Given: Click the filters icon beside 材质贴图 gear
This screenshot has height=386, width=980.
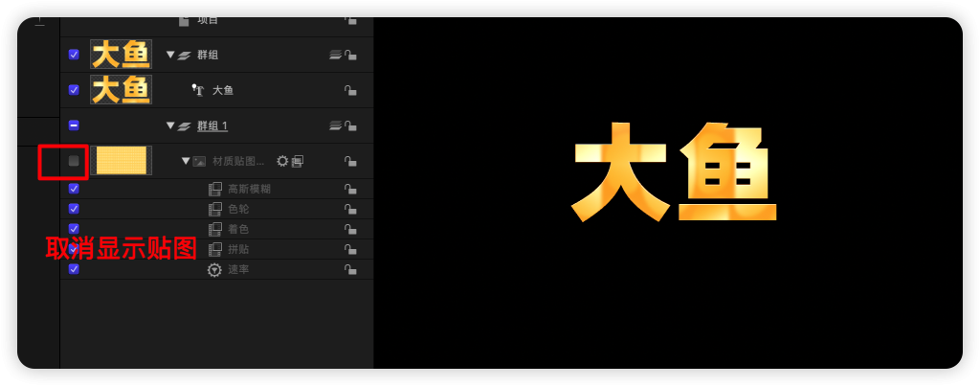Looking at the screenshot, I should [x=297, y=161].
